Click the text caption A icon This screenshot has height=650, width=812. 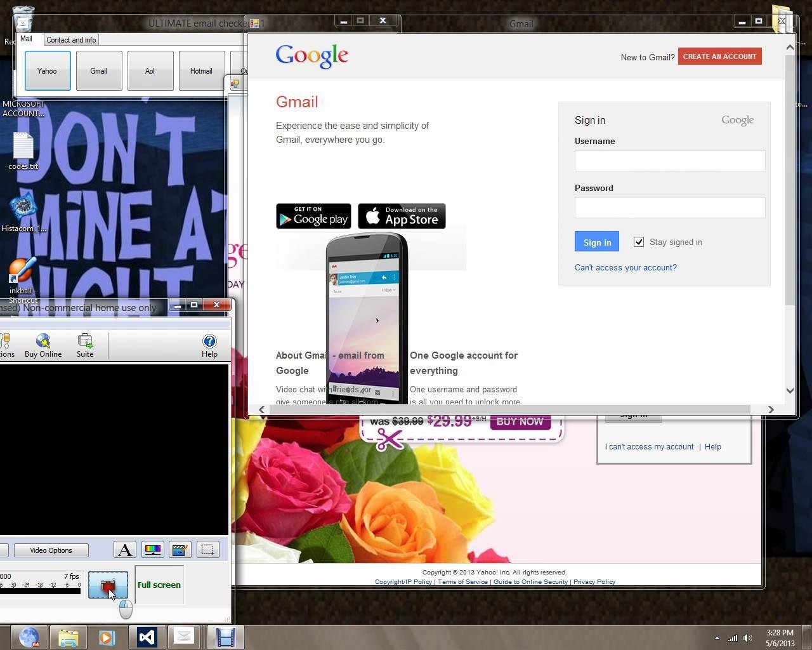(125, 550)
